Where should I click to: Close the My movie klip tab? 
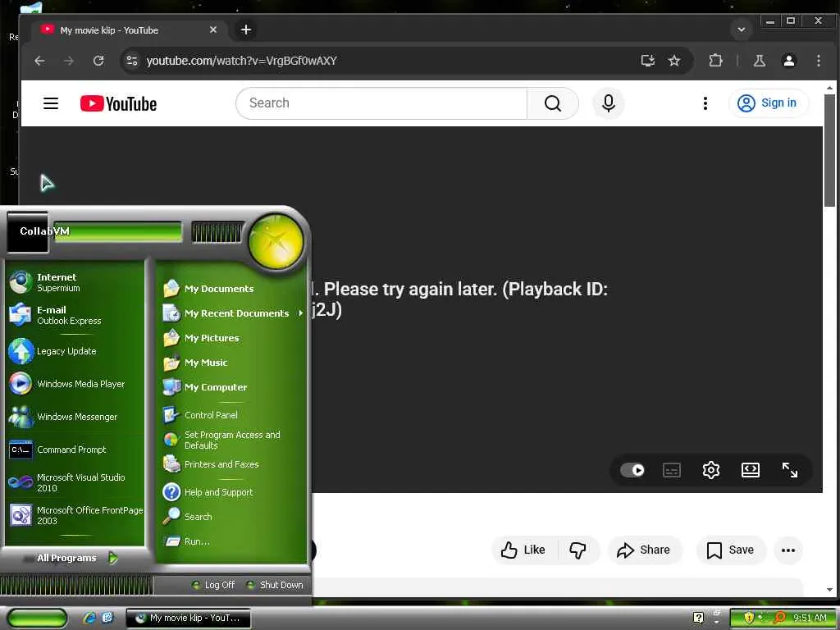click(213, 30)
